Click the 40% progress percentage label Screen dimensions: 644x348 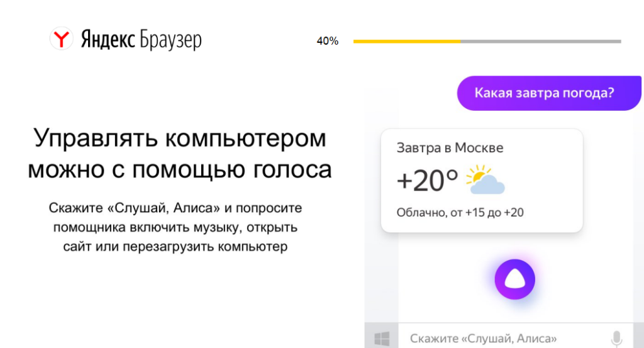tap(327, 42)
